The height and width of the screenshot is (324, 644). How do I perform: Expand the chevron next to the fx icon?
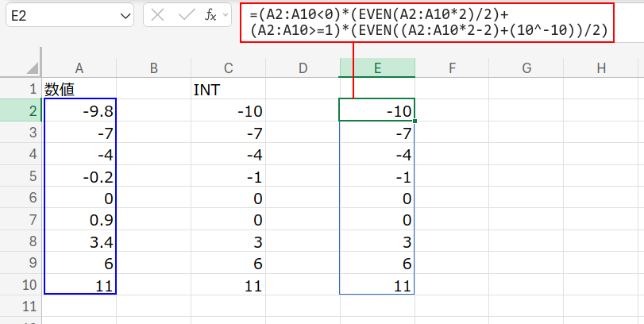[227, 15]
